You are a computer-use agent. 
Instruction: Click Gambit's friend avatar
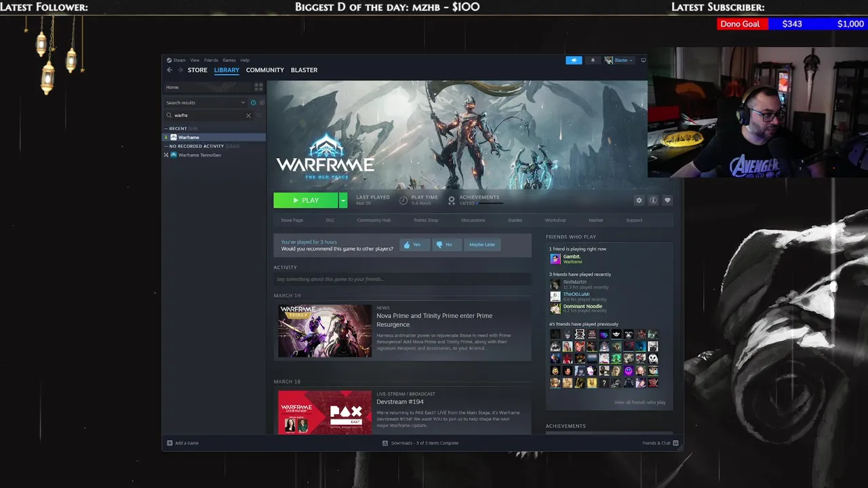(x=555, y=259)
